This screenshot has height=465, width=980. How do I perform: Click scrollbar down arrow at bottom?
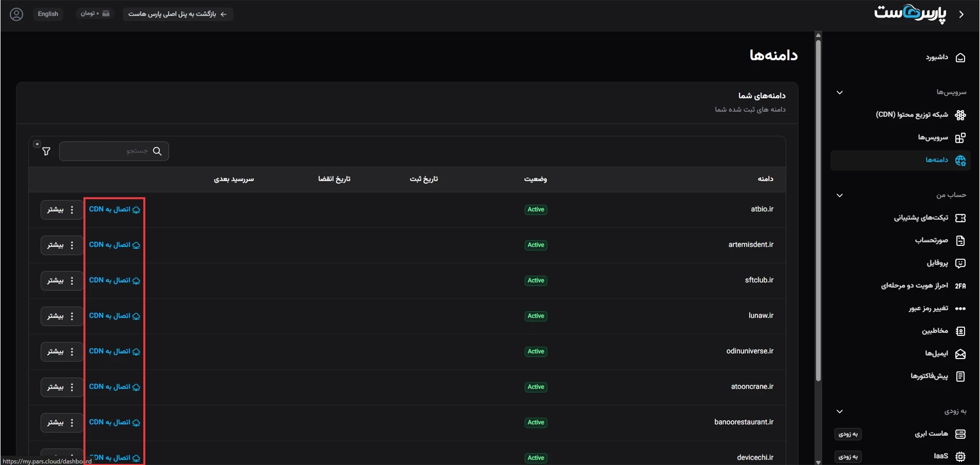coord(818,462)
